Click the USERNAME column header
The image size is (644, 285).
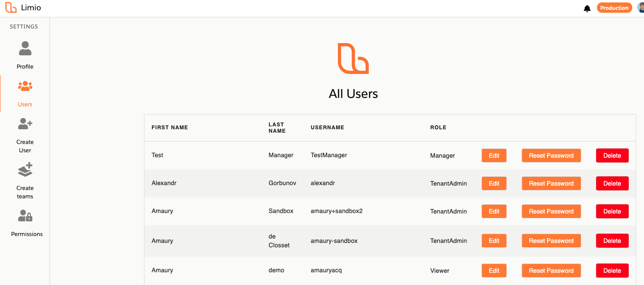click(327, 127)
